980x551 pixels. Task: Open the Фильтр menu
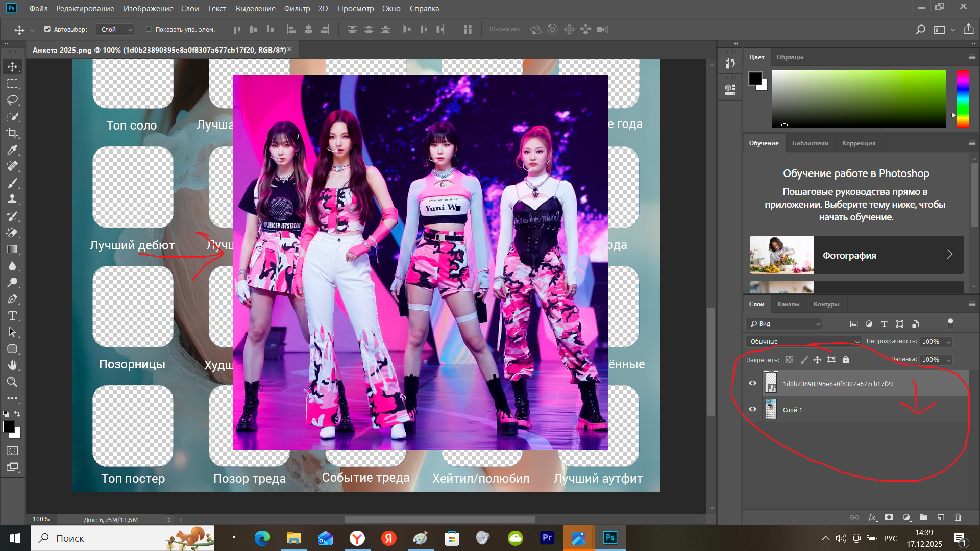click(297, 8)
